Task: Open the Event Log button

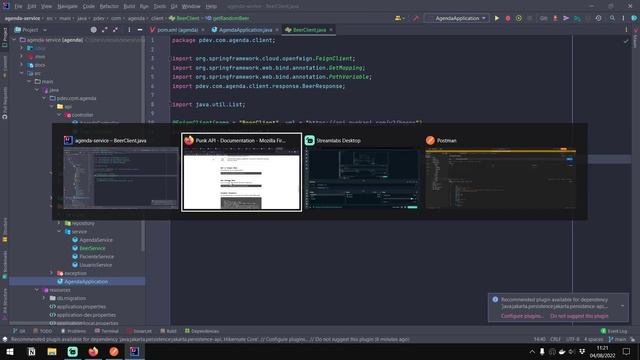Action: click(x=614, y=331)
